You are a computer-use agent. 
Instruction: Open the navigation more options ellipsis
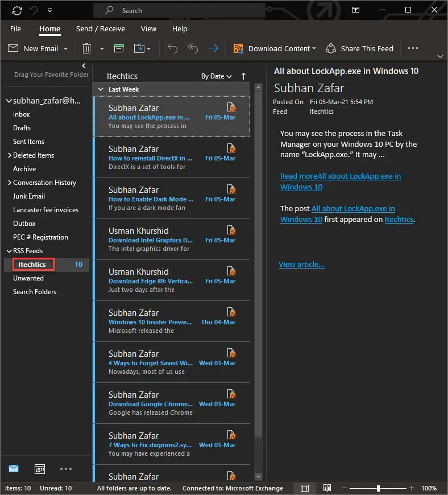click(65, 469)
